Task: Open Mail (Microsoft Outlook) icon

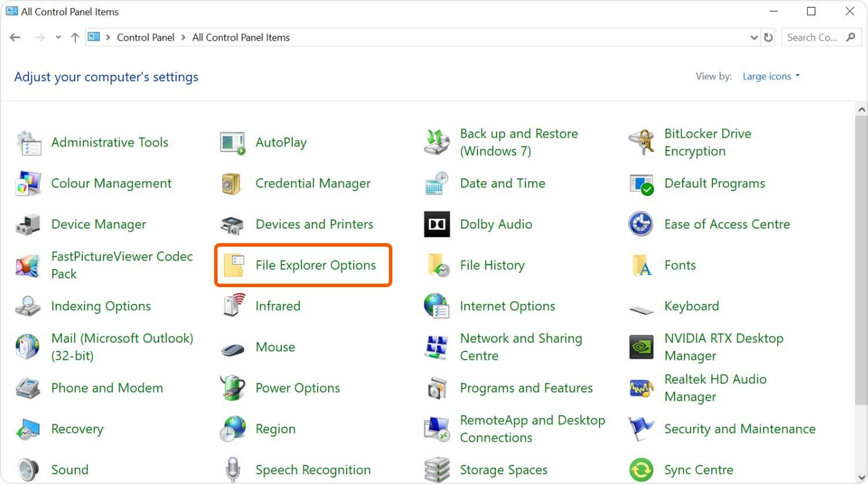Action: coord(28,347)
